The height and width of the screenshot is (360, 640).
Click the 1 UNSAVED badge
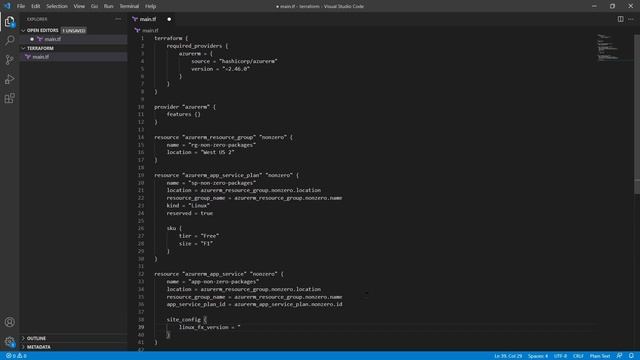[x=74, y=31]
